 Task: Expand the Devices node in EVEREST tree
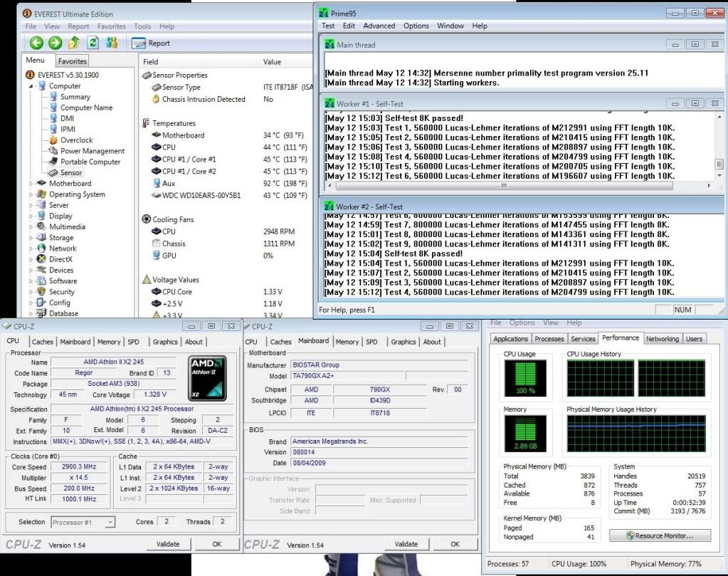(31, 271)
